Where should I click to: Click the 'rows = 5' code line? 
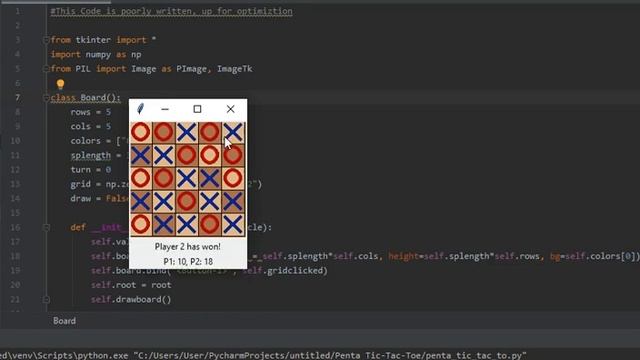tap(90, 112)
